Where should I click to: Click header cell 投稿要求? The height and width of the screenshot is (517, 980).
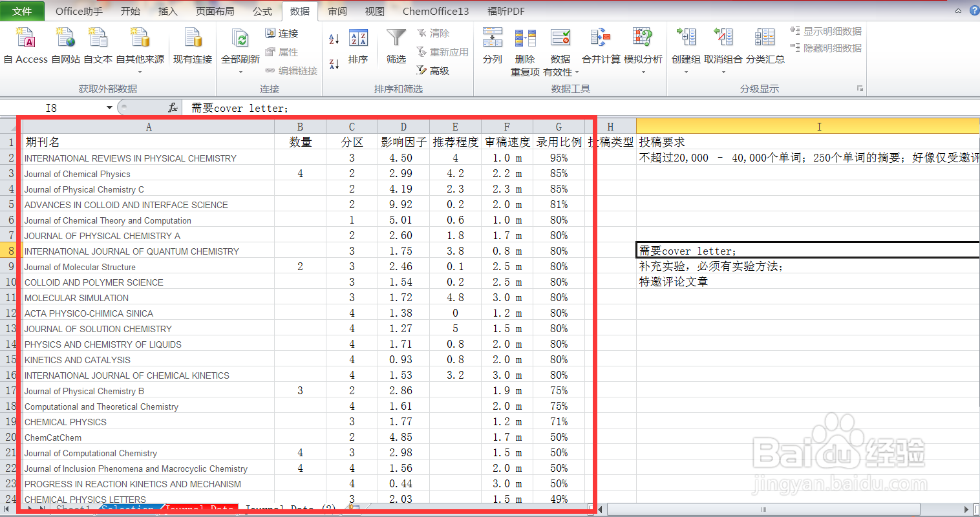point(808,142)
